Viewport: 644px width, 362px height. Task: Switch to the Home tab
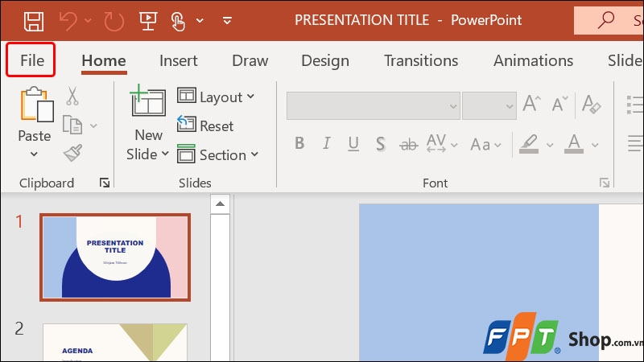pyautogui.click(x=104, y=61)
